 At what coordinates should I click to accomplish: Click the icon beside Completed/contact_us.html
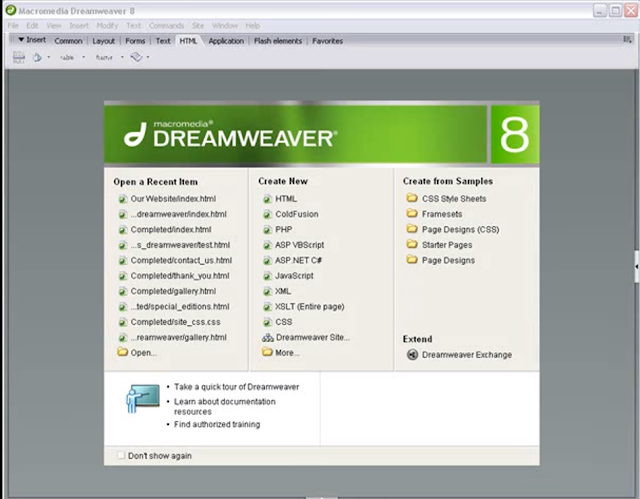tap(122, 261)
